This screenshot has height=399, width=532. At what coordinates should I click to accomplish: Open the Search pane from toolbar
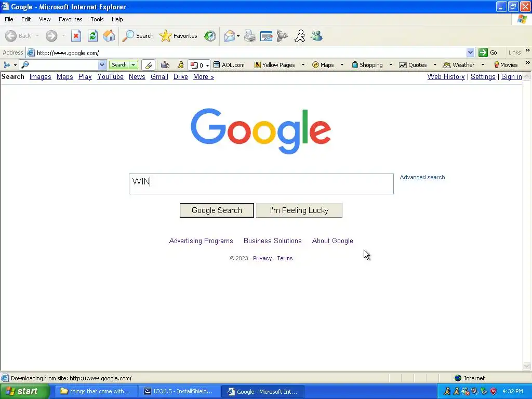point(138,36)
